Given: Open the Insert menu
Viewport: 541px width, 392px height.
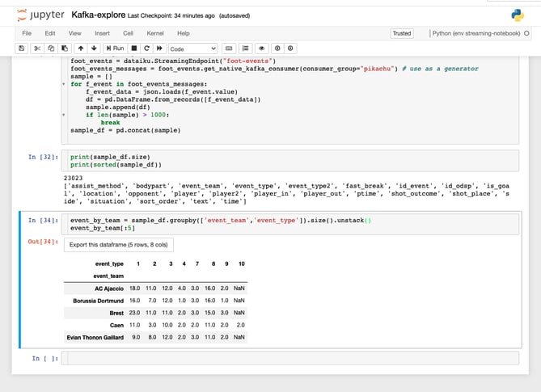Looking at the screenshot, I should click(x=102, y=33).
